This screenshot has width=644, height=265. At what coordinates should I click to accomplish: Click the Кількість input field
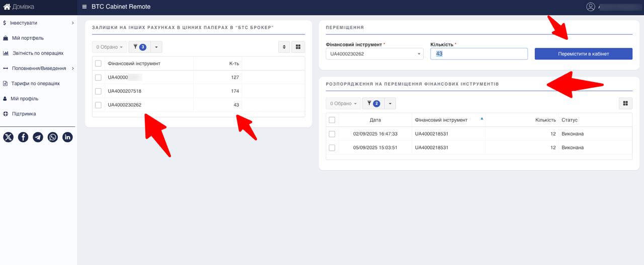pyautogui.click(x=479, y=54)
